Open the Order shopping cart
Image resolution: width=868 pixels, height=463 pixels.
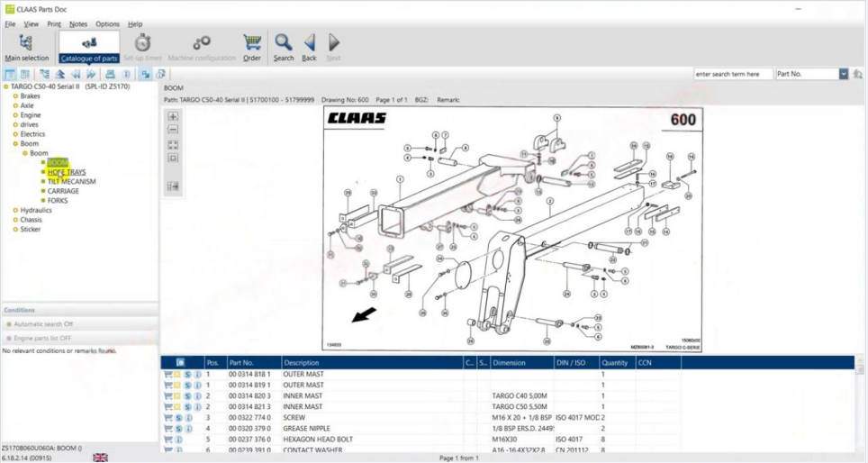coord(252,46)
